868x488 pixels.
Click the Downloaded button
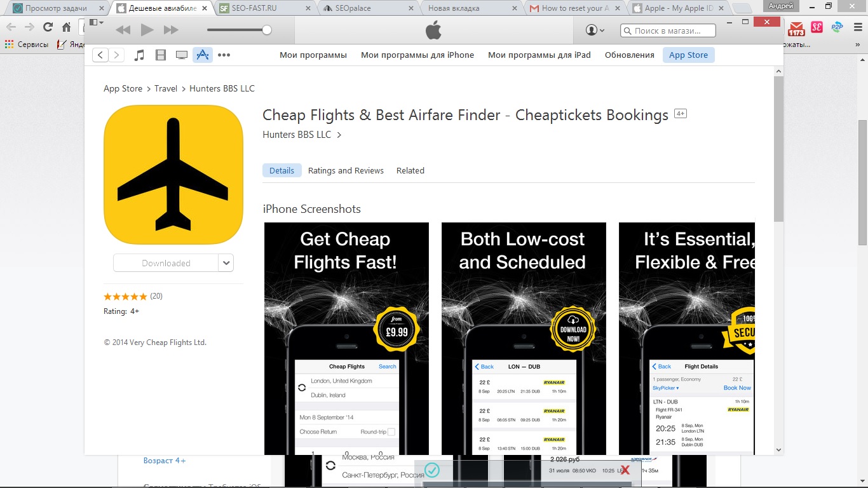[166, 263]
